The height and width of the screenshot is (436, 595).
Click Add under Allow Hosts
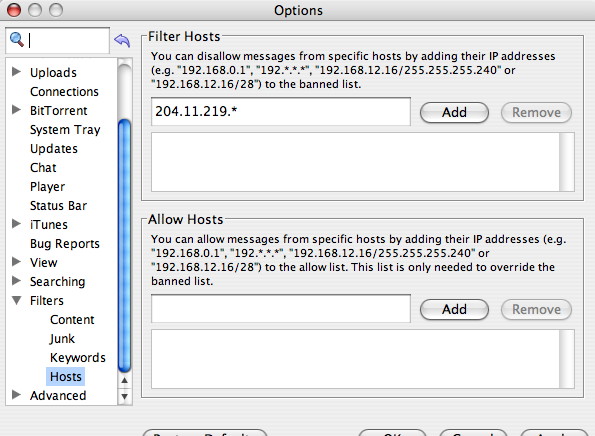[x=454, y=309]
